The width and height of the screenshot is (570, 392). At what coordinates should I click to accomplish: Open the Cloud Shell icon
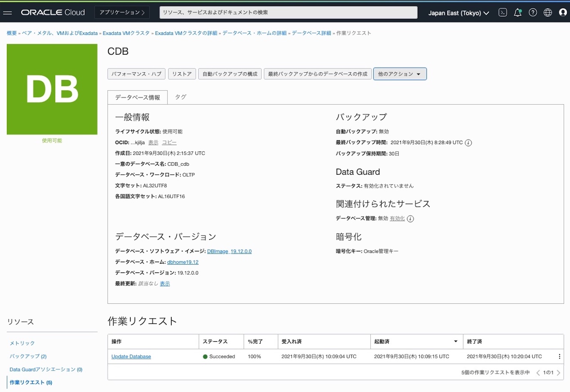point(502,12)
